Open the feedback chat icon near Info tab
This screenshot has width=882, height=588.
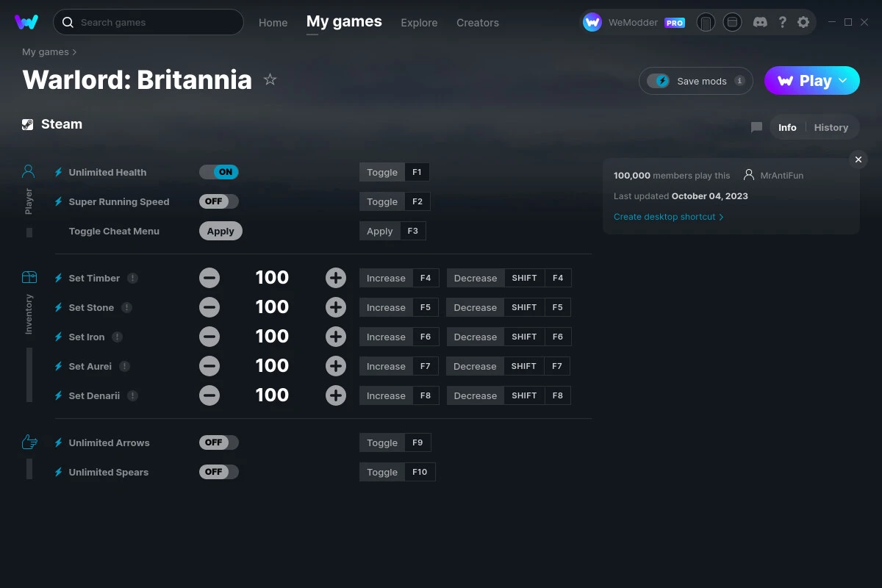(756, 126)
